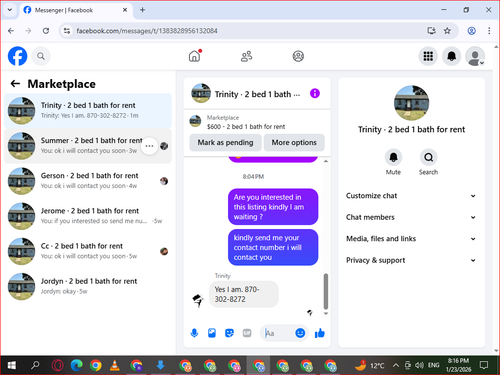This screenshot has width=500, height=375.
Task: Open Windows Start menu
Action: (11, 365)
